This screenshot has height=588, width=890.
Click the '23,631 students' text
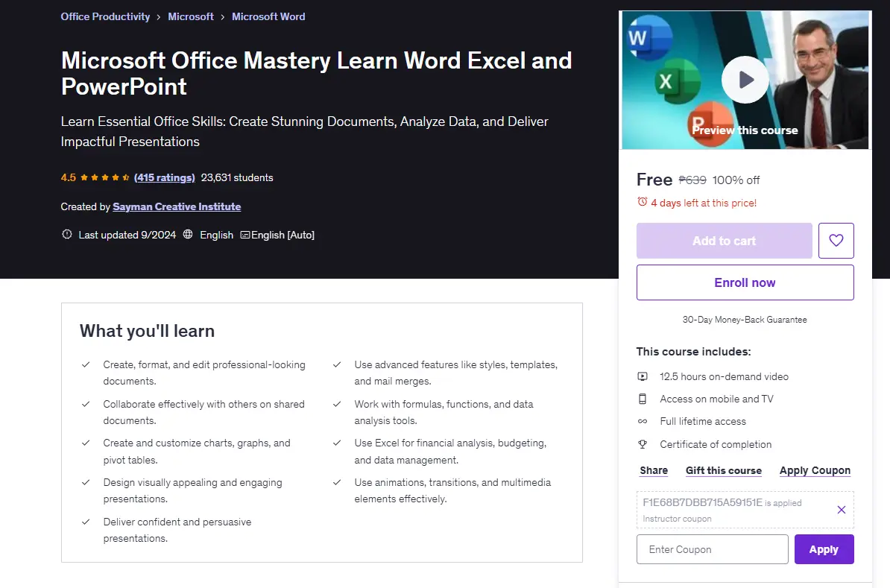[x=237, y=177]
